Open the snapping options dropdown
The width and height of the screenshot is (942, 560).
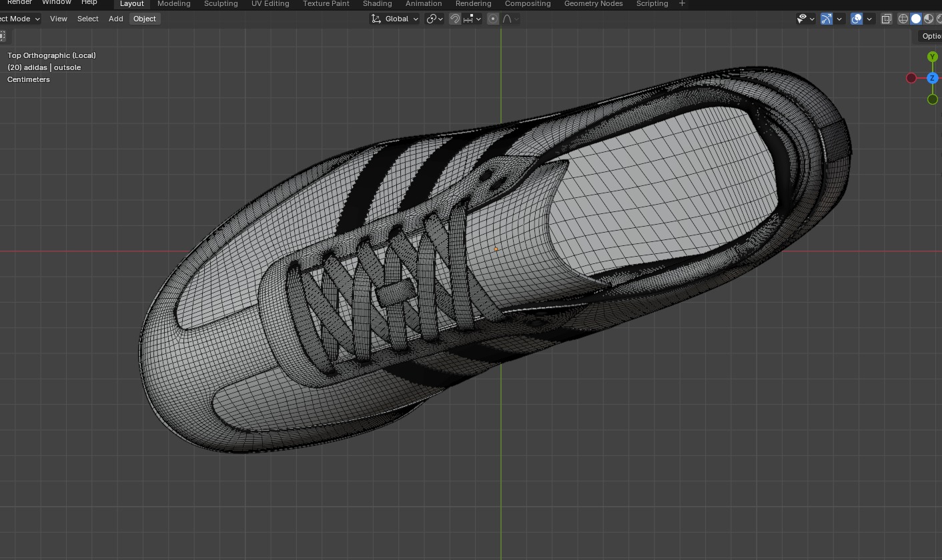[472, 19]
